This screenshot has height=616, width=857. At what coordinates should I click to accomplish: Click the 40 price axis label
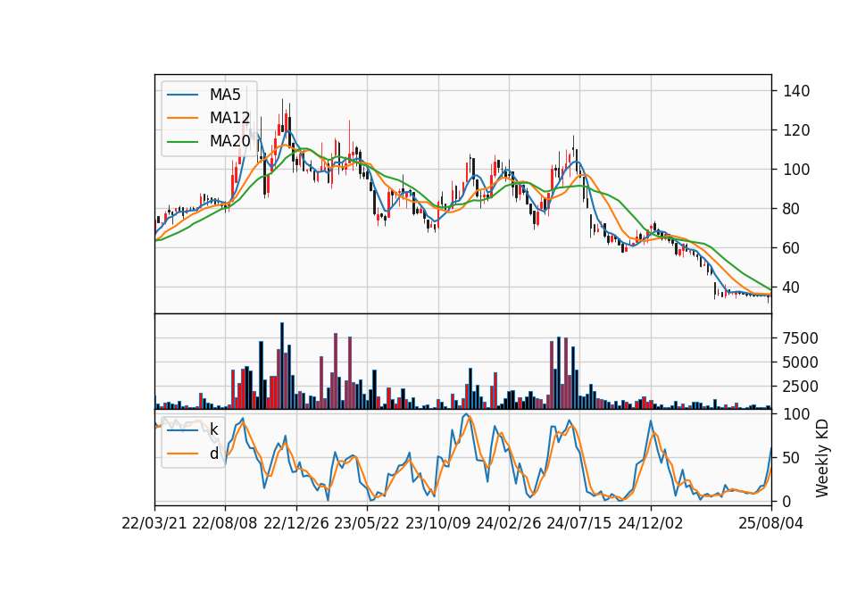click(792, 287)
